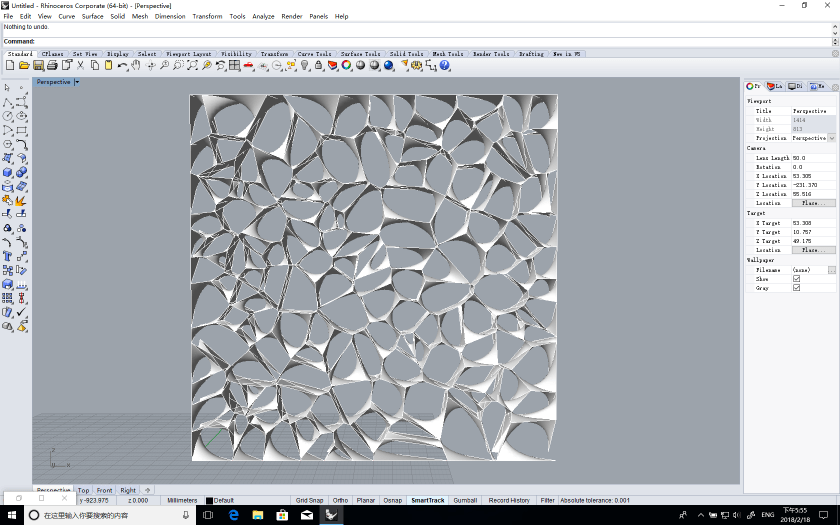
Task: Toggle the wallpaper Gray checkbox
Action: [x=796, y=288]
